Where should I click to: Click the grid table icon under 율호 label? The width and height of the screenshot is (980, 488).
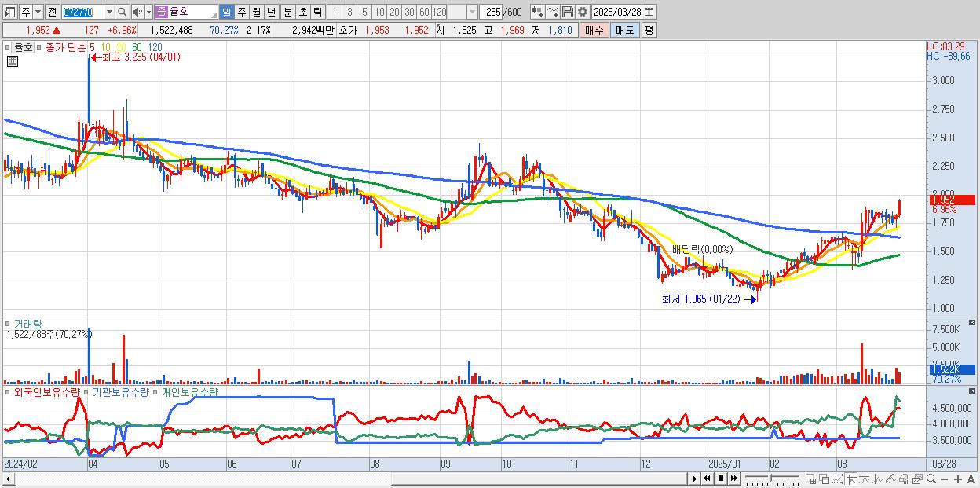click(12, 61)
